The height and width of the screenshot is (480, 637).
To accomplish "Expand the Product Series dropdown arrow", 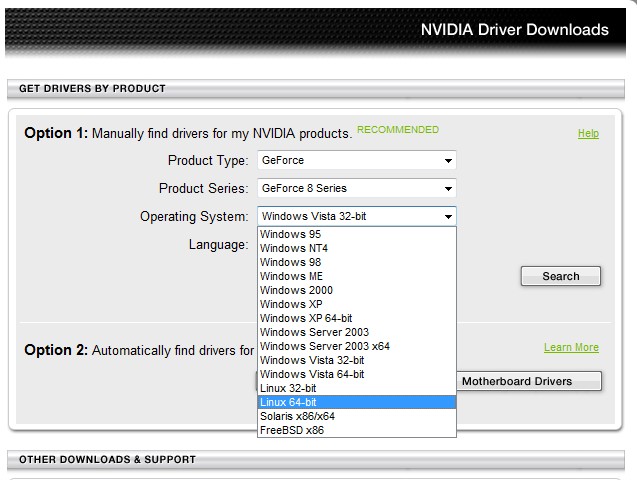I will click(448, 188).
